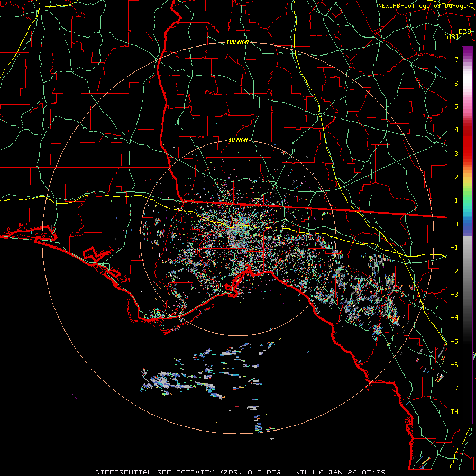Viewport: 476px width, 476px height.
Task: Click the ZDR color bar legend
Action: tap(467, 235)
